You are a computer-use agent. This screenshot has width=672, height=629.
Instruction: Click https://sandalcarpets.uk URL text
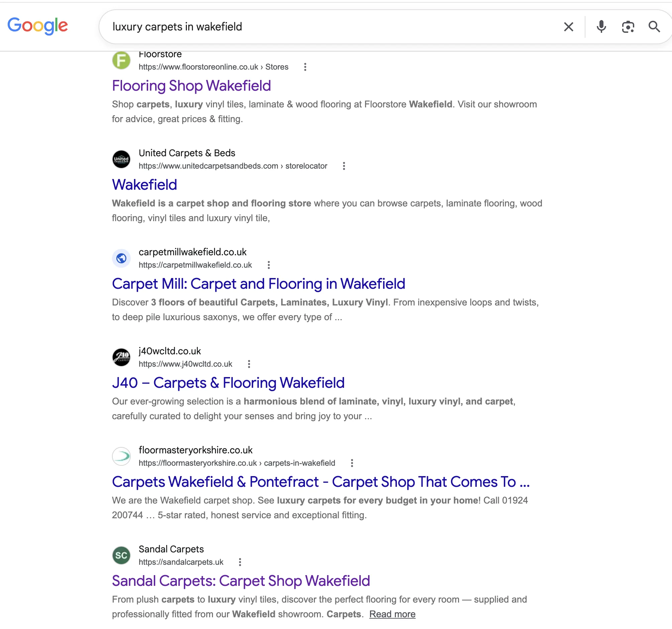181,562
